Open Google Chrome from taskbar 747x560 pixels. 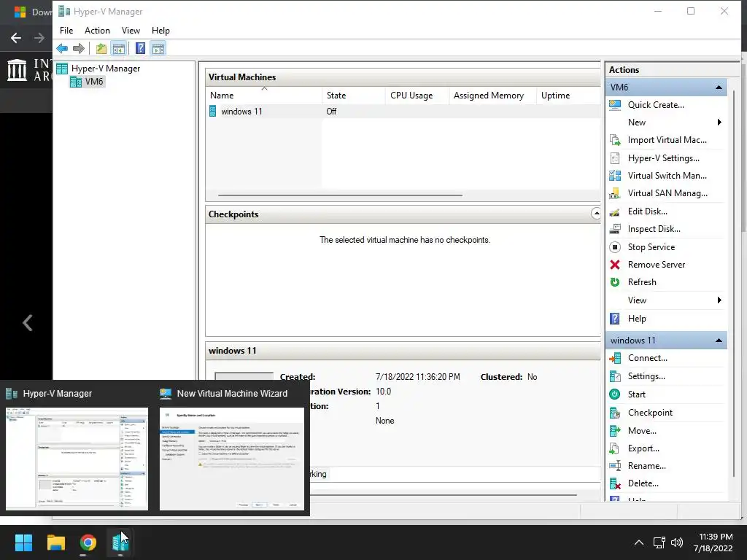(88, 542)
